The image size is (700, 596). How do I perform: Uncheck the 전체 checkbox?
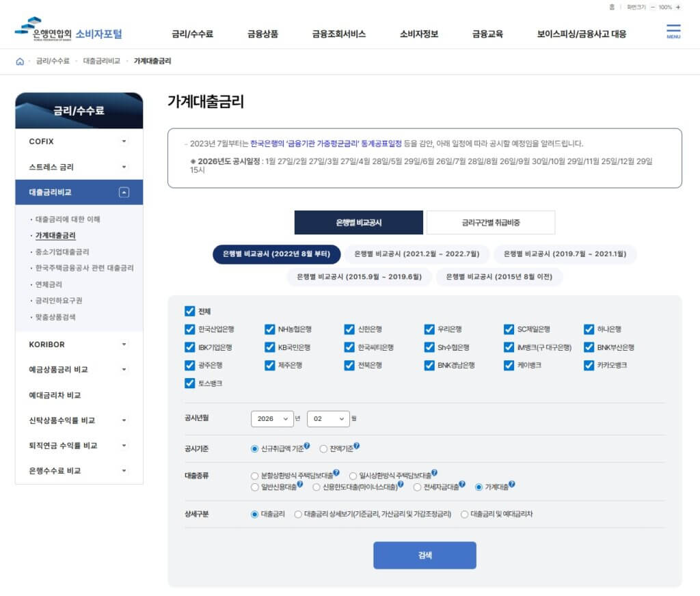(189, 310)
